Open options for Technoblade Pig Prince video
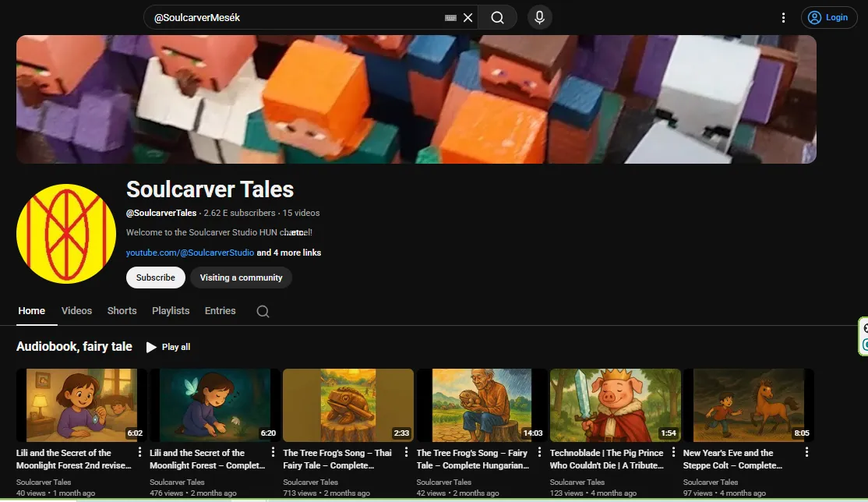Screen dimensions: 868x502 [673, 452]
